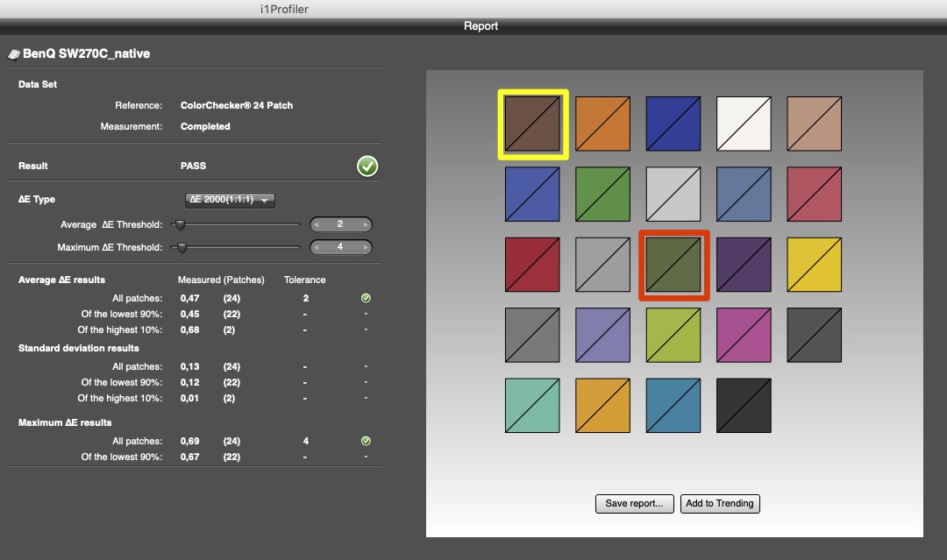This screenshot has height=560, width=947.
Task: Select the teal patch in bottom row
Action: (x=533, y=405)
